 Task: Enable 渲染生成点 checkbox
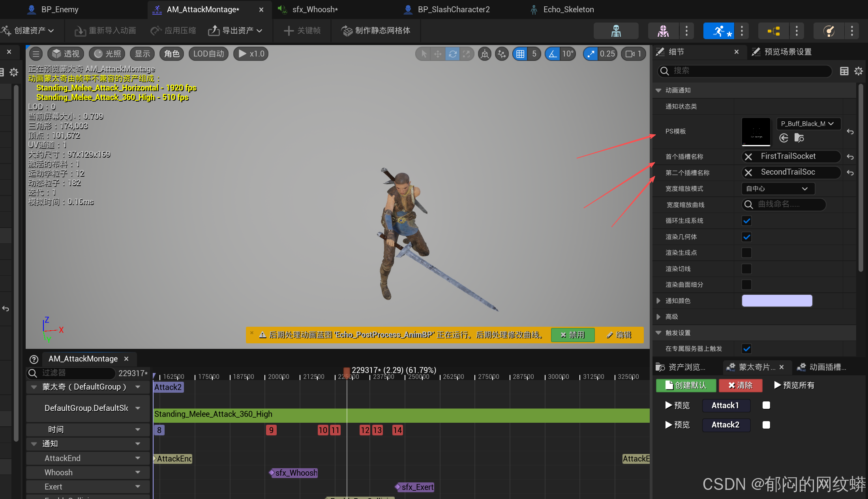point(746,253)
